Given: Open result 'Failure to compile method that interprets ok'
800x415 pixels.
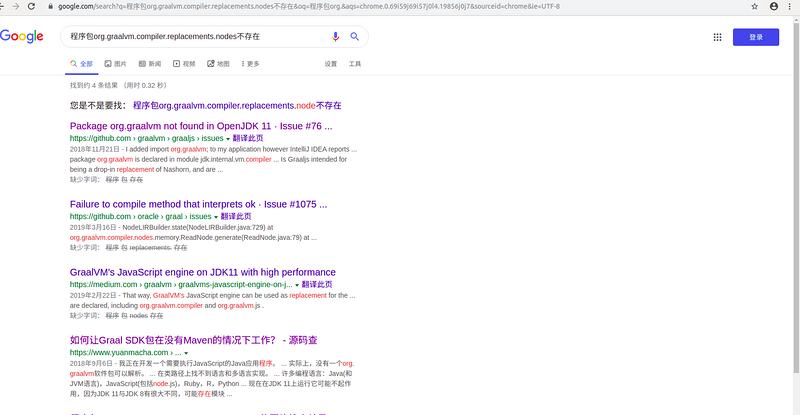Looking at the screenshot, I should pos(198,204).
